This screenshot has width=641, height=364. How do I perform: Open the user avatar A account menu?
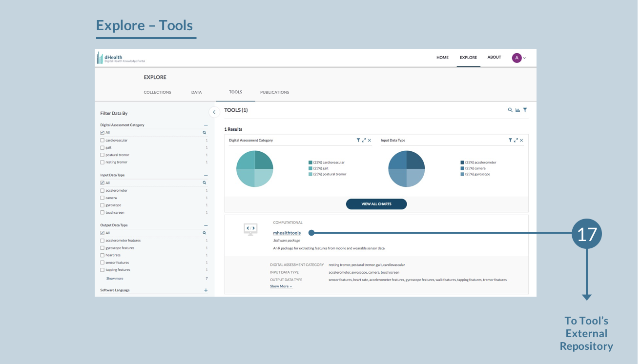point(519,58)
